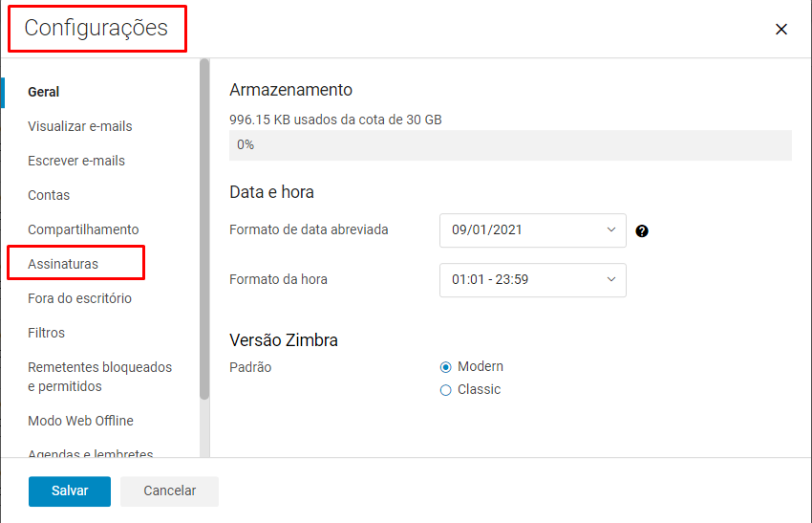
Task: Select the Modern Zimbra version
Action: point(446,367)
